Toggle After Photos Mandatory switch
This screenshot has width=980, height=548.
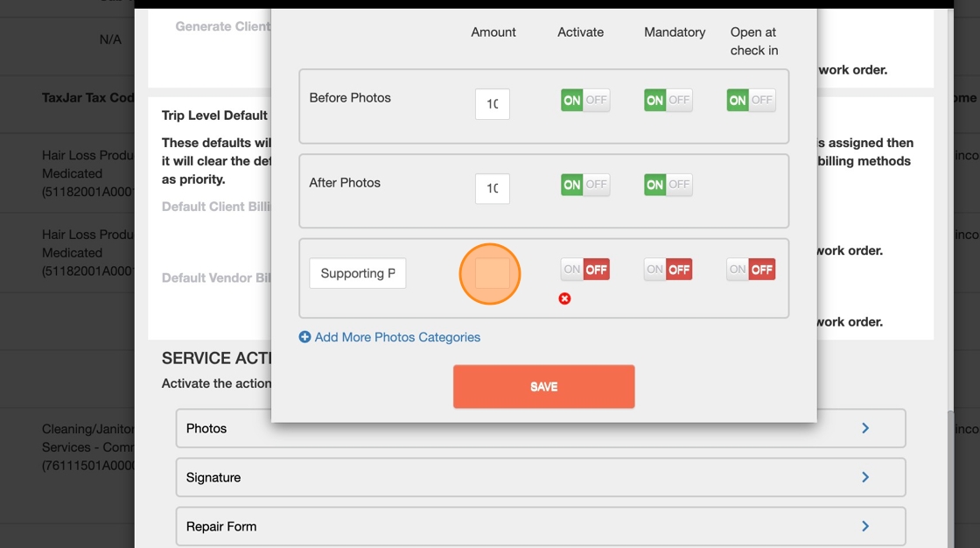click(x=668, y=185)
